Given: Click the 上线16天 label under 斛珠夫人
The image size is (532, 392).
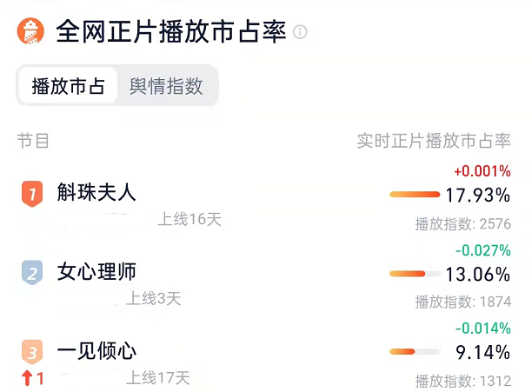Looking at the screenshot, I should coord(190,219).
